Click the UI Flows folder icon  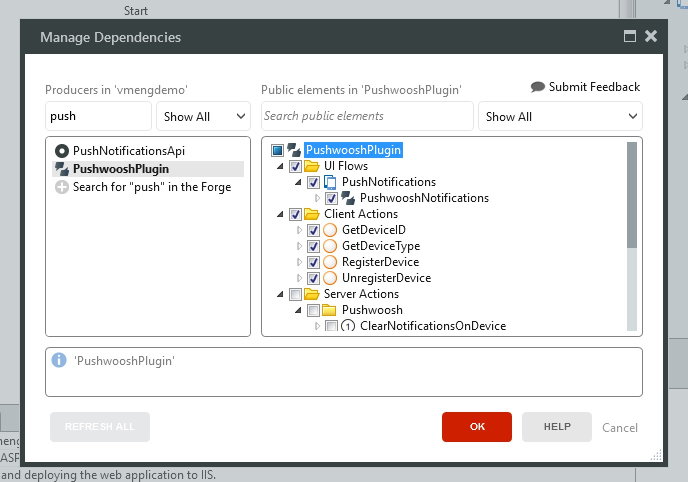[313, 166]
